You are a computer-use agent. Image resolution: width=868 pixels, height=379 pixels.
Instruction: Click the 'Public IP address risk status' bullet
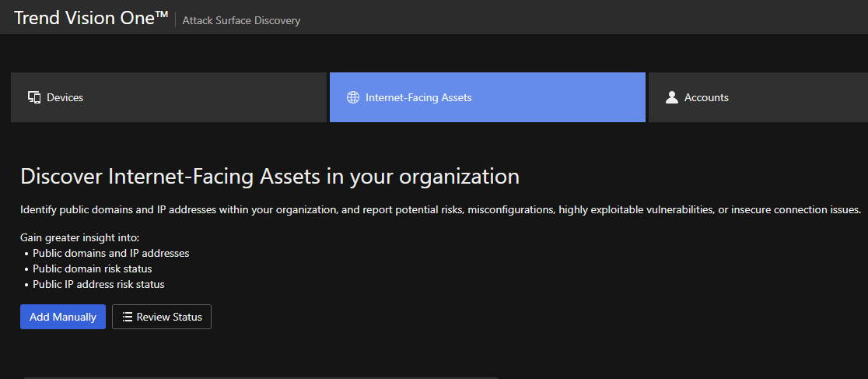click(98, 284)
